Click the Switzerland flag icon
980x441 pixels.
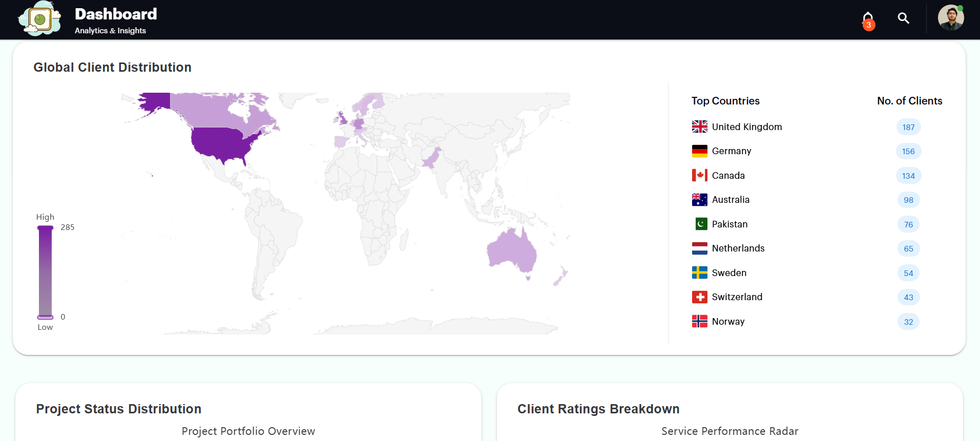tap(699, 297)
